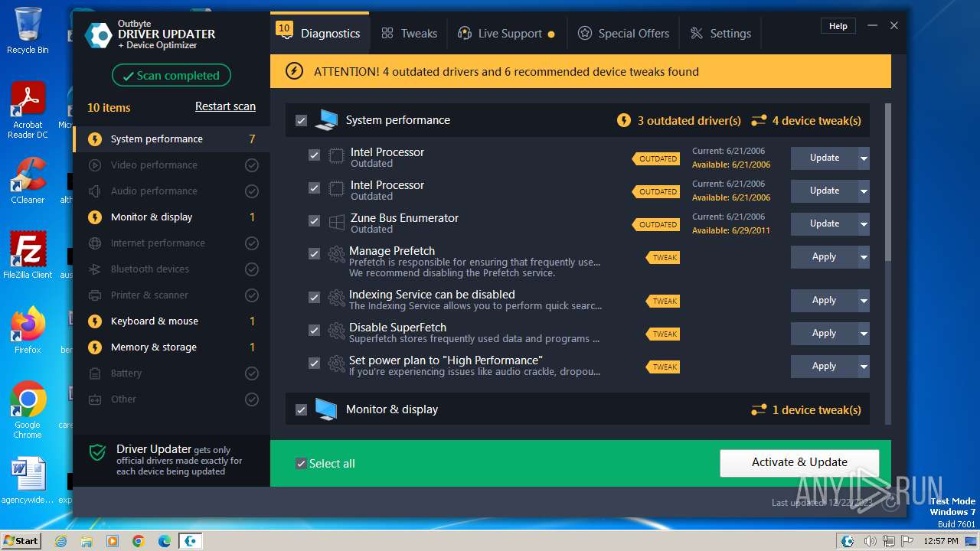Click Update for Zune Bus Enumerator
The width and height of the screenshot is (980, 551).
coord(825,223)
